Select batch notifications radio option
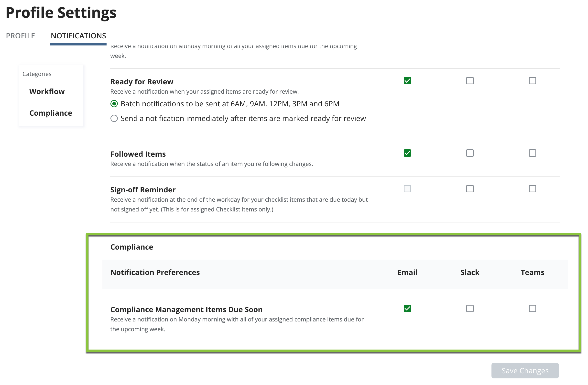 (114, 104)
